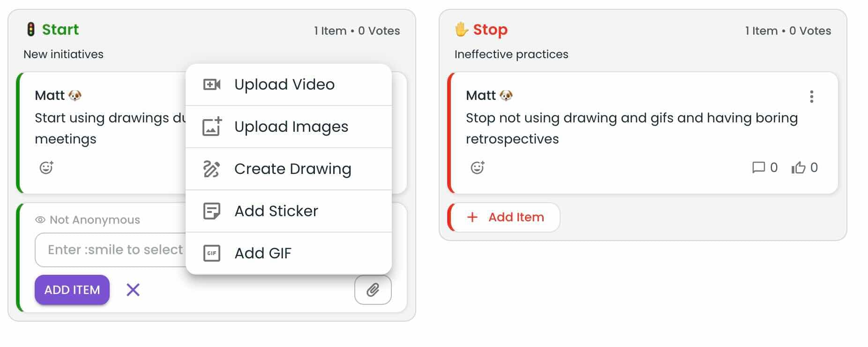868x347 pixels.
Task: Click the paperclip attachment button
Action: [x=373, y=290]
